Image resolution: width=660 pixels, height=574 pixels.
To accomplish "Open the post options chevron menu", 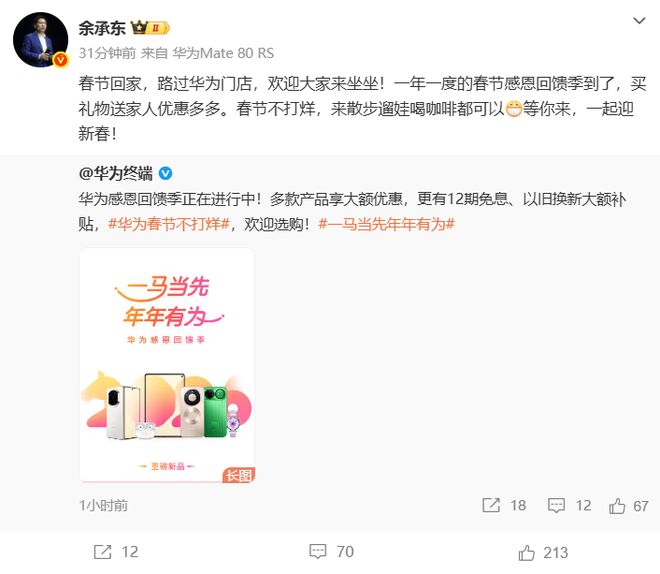I will [639, 21].
